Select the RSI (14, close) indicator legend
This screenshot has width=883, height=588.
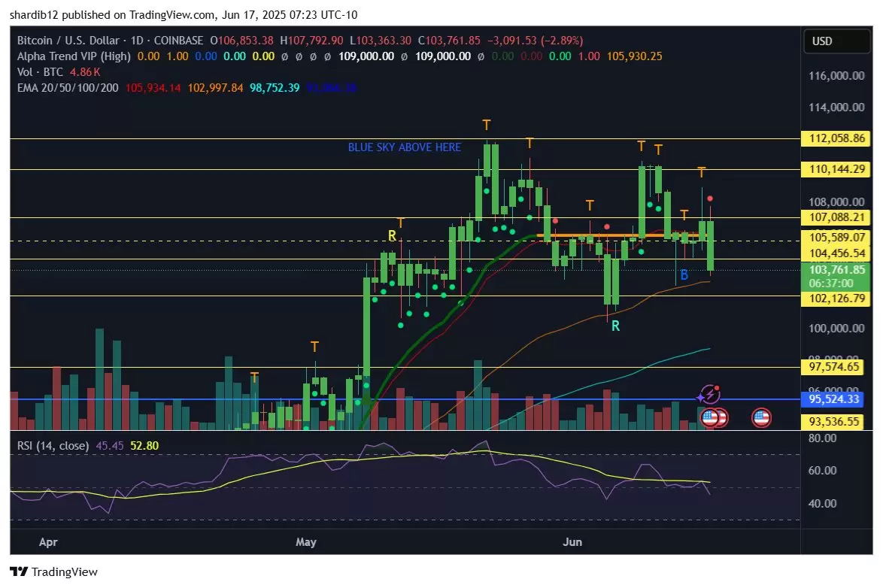click(x=53, y=445)
